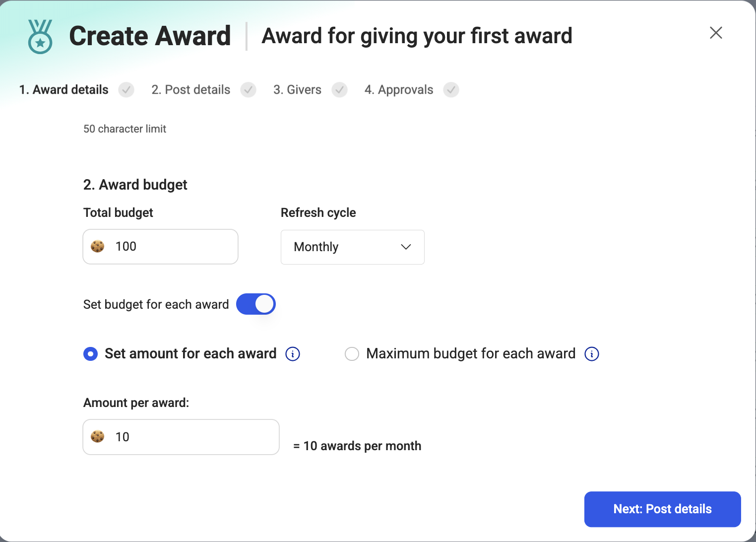
Task: Open the Refresh cycle Monthly dropdown
Action: (x=353, y=247)
